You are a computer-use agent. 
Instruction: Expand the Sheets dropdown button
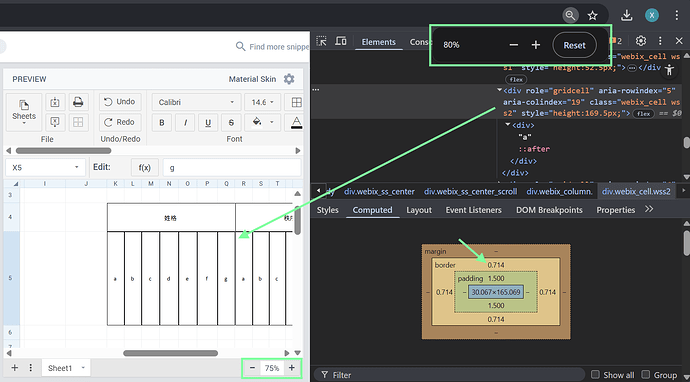[x=24, y=112]
